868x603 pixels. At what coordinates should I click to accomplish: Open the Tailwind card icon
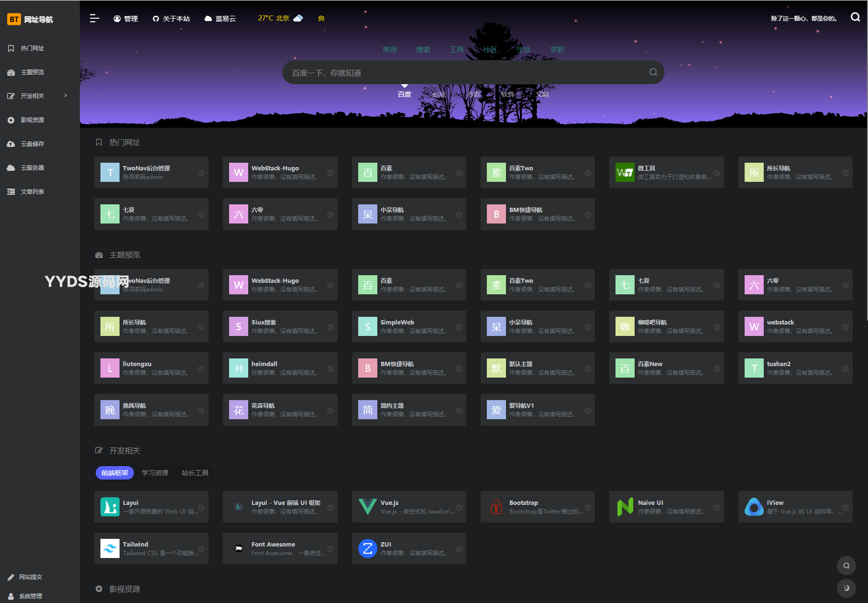(110, 548)
